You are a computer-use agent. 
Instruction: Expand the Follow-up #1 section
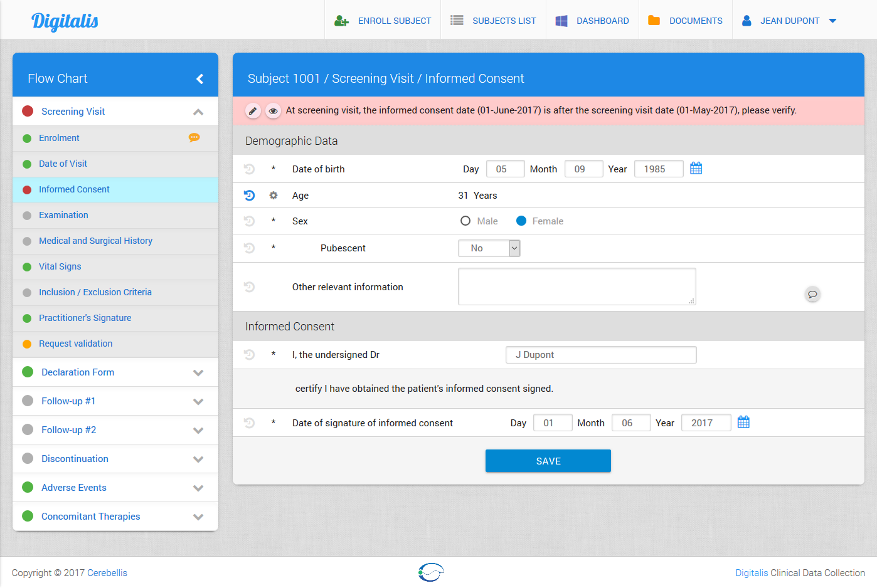(x=198, y=402)
